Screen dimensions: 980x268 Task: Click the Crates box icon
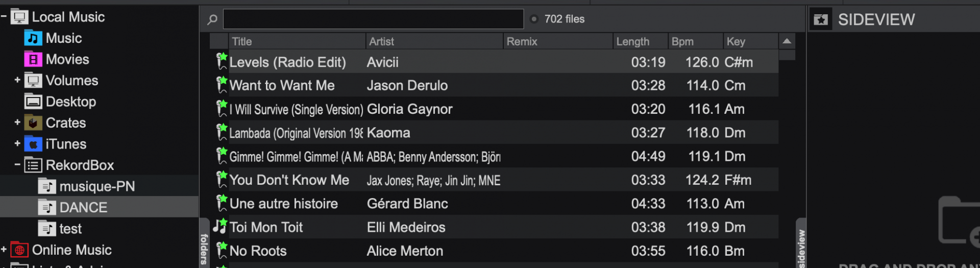tap(33, 123)
